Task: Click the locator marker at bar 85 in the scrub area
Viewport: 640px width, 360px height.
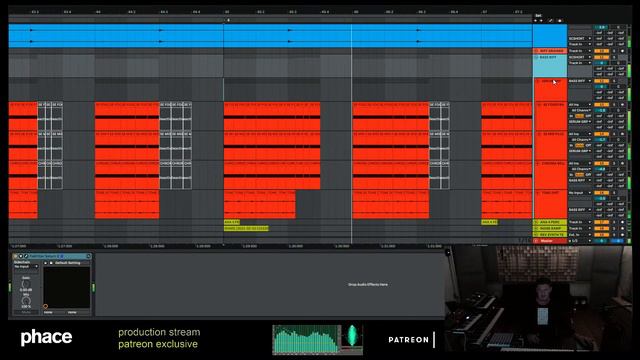Action: 228,20
